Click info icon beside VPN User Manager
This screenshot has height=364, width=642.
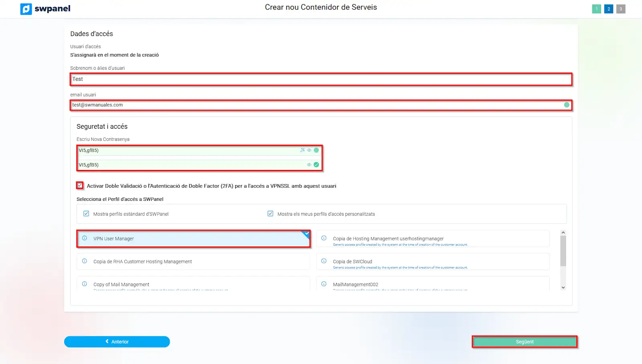[x=85, y=238]
